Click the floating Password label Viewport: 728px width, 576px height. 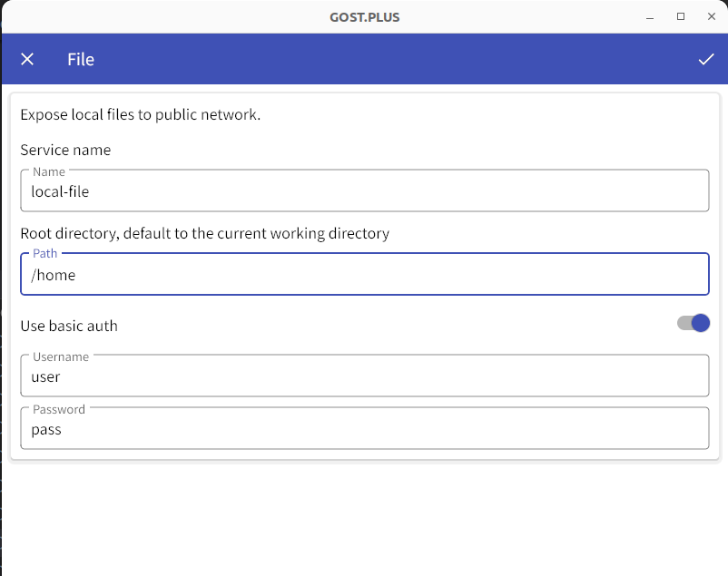coord(59,409)
